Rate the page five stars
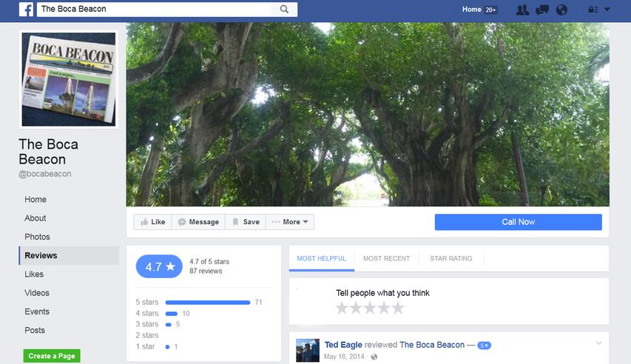This screenshot has height=364, width=631. pyautogui.click(x=398, y=308)
